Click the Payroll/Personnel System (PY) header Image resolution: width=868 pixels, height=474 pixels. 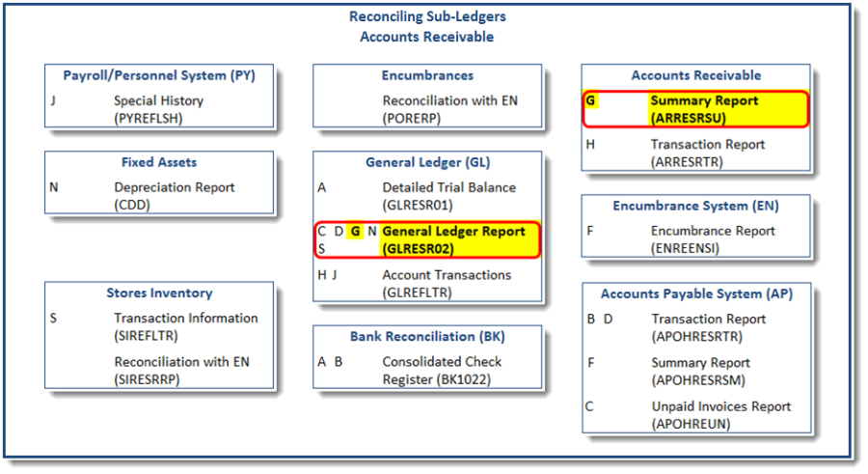click(x=159, y=75)
